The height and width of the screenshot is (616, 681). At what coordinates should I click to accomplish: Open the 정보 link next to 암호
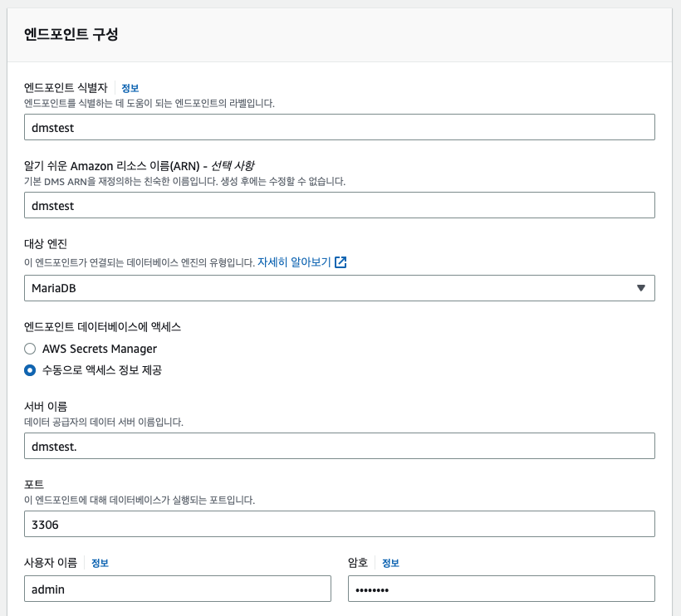390,563
